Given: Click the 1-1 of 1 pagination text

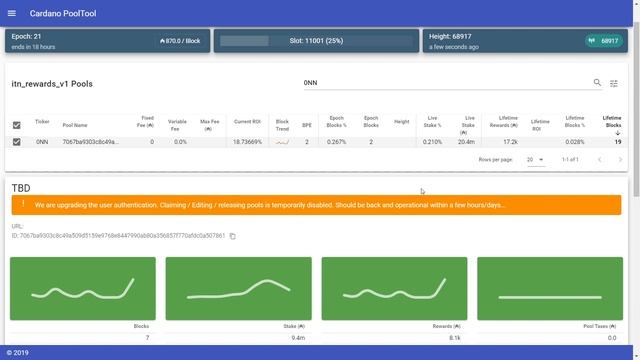Looking at the screenshot, I should click(570, 160).
